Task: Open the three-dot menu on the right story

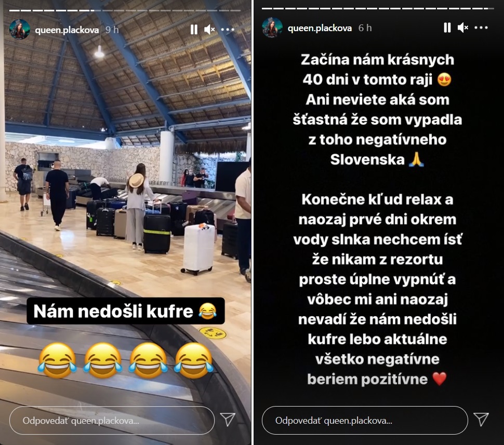Action: click(x=481, y=28)
